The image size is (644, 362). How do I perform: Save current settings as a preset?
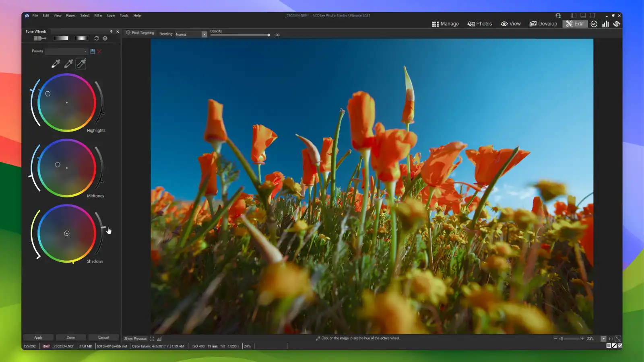tap(93, 51)
